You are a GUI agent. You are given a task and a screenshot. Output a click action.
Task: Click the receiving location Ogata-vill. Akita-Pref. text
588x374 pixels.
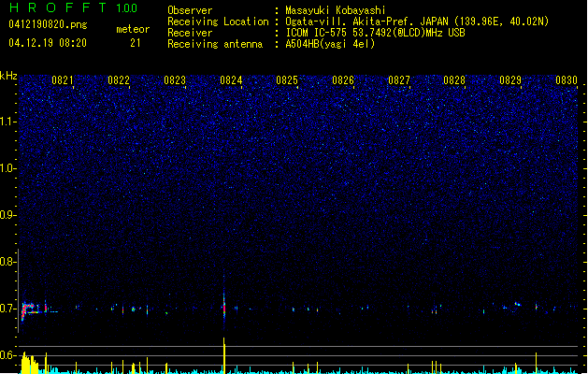417,22
